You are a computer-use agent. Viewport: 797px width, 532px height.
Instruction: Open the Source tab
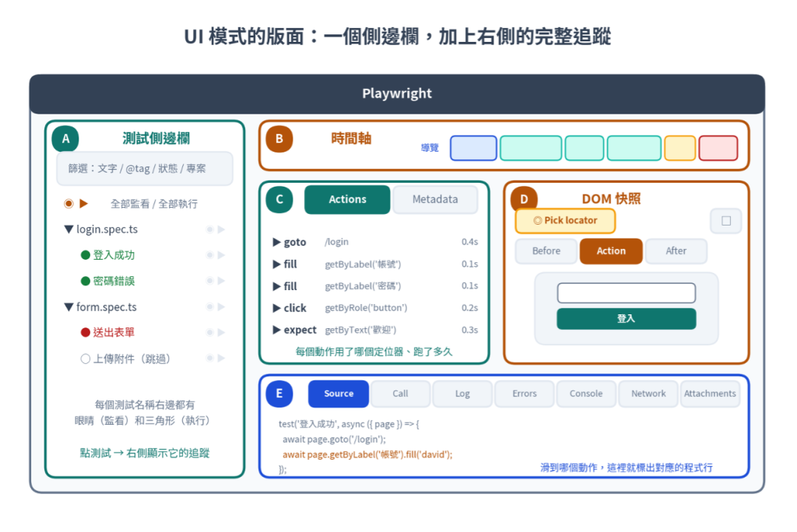[x=339, y=394]
